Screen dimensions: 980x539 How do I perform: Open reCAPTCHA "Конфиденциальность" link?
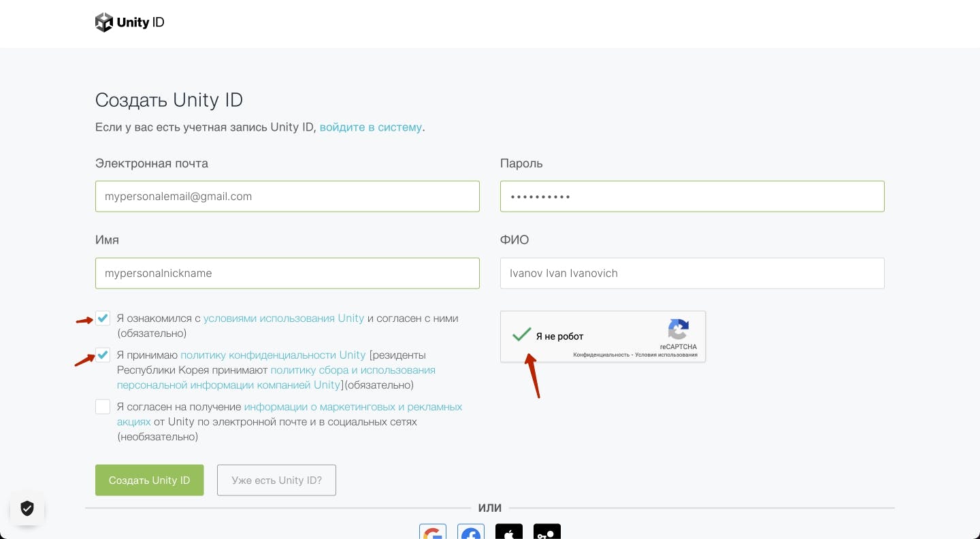point(601,355)
